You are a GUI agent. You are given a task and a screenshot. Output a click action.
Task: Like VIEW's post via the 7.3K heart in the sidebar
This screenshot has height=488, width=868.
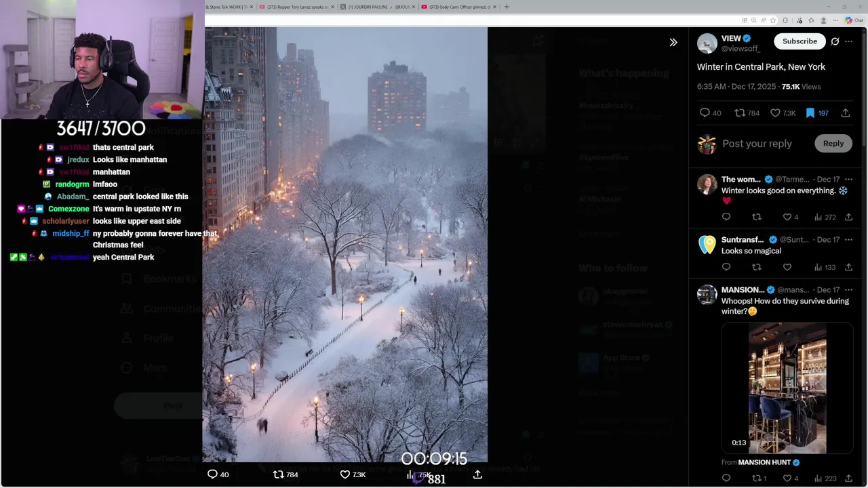pos(783,113)
